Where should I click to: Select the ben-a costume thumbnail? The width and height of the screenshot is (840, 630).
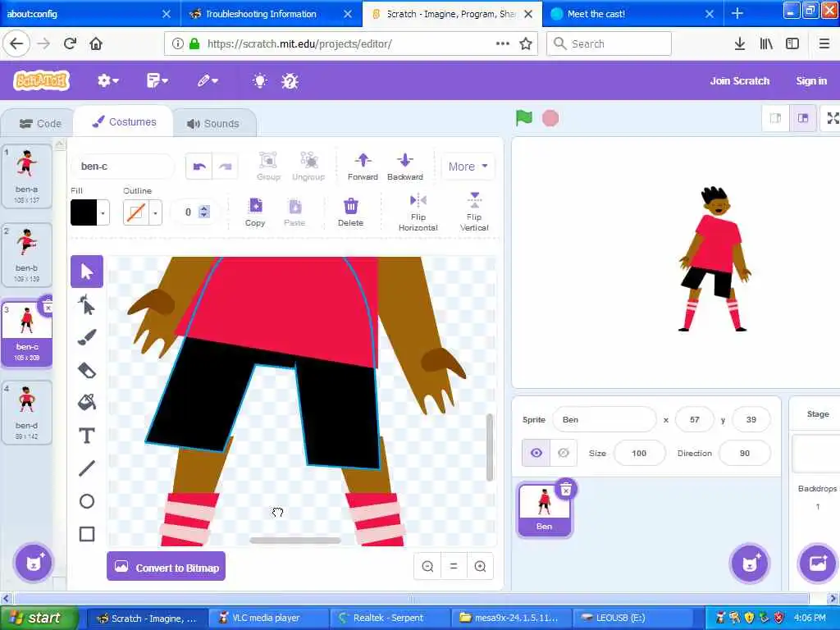click(x=27, y=176)
